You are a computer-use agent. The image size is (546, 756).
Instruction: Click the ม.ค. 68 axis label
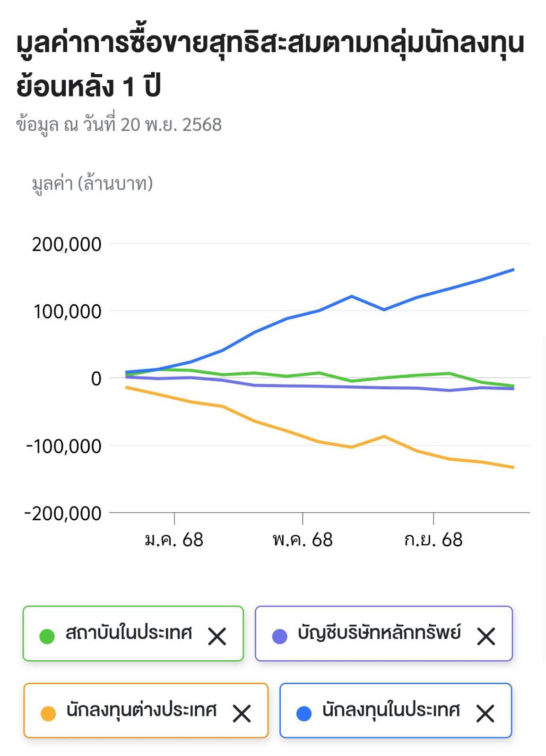click(x=174, y=540)
